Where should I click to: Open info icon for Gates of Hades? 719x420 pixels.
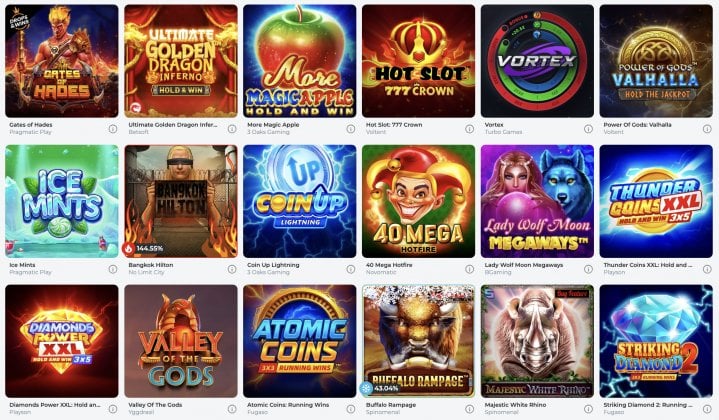tap(113, 129)
